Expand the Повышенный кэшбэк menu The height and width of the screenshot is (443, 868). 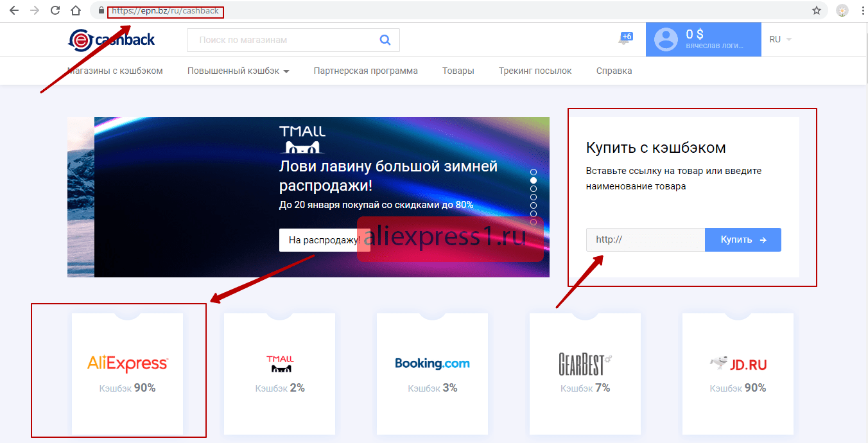(x=238, y=71)
